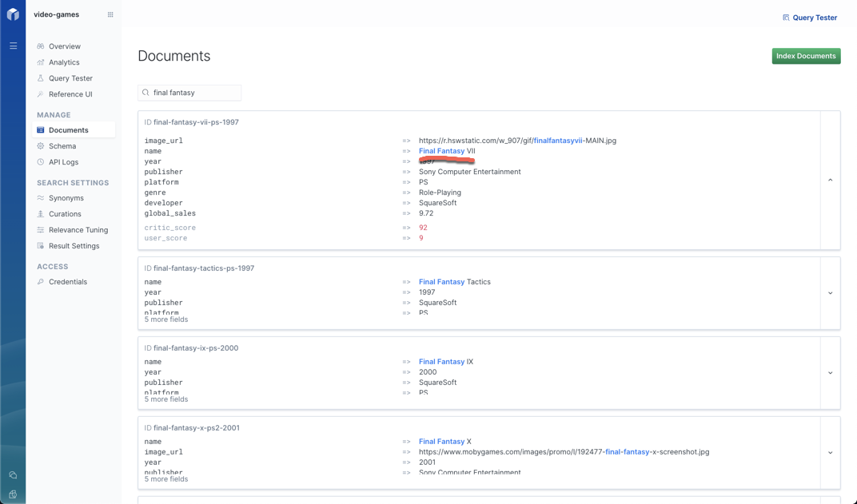The width and height of the screenshot is (857, 504).
Task: Select the Curations icon
Action: coord(39,213)
